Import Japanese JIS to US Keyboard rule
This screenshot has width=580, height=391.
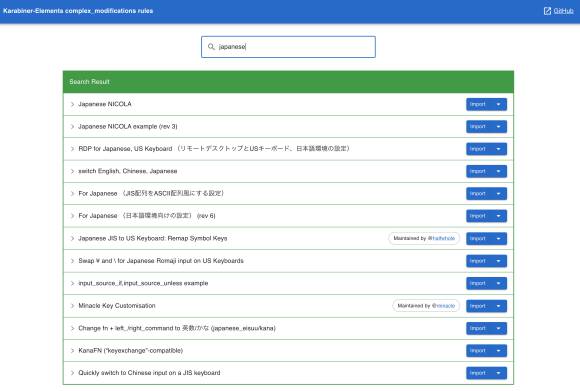pyautogui.click(x=478, y=239)
